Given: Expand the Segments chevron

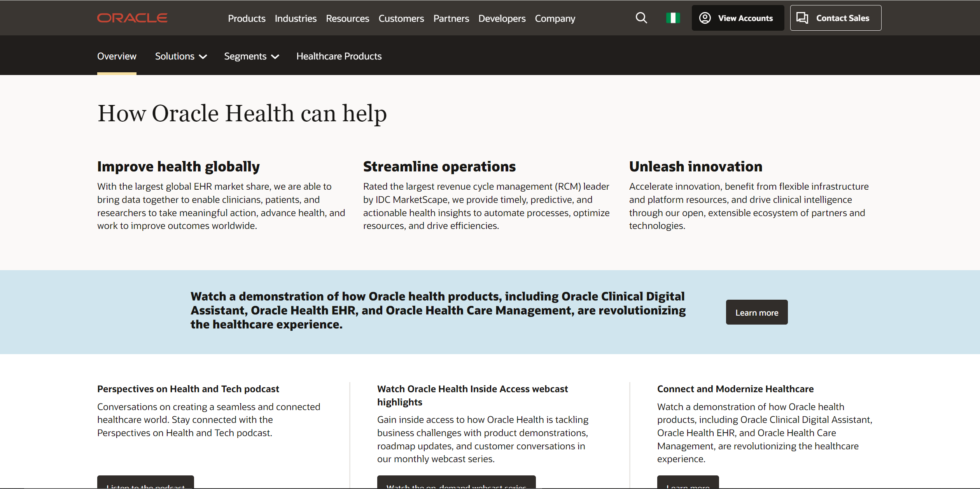Looking at the screenshot, I should [275, 57].
